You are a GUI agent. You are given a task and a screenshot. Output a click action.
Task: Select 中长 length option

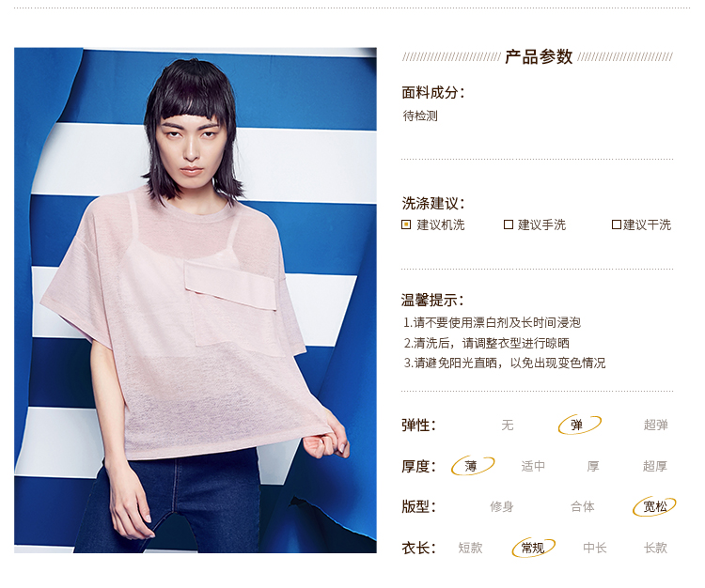(595, 548)
